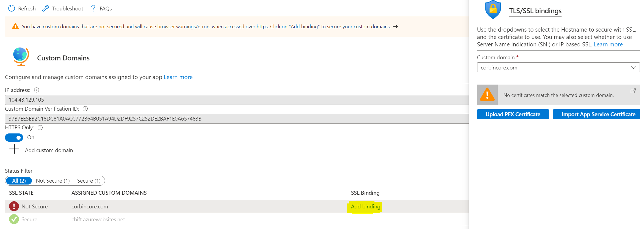Click the Refresh circular arrow icon

click(12, 9)
